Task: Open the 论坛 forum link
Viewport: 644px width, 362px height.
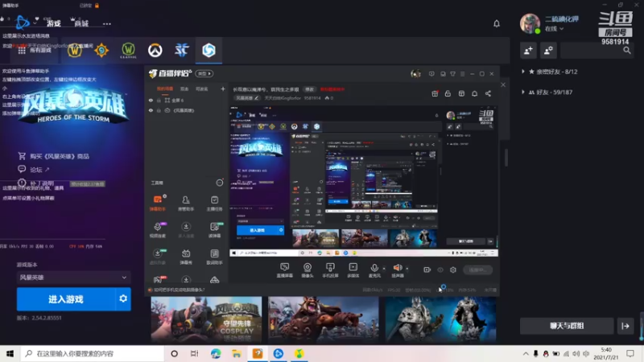Action: click(34, 169)
